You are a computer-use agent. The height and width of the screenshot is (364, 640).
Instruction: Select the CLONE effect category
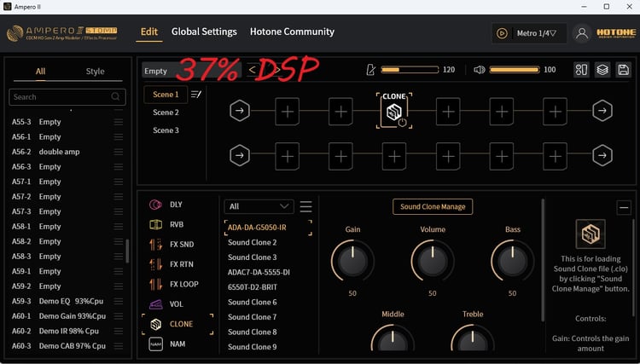(x=177, y=324)
